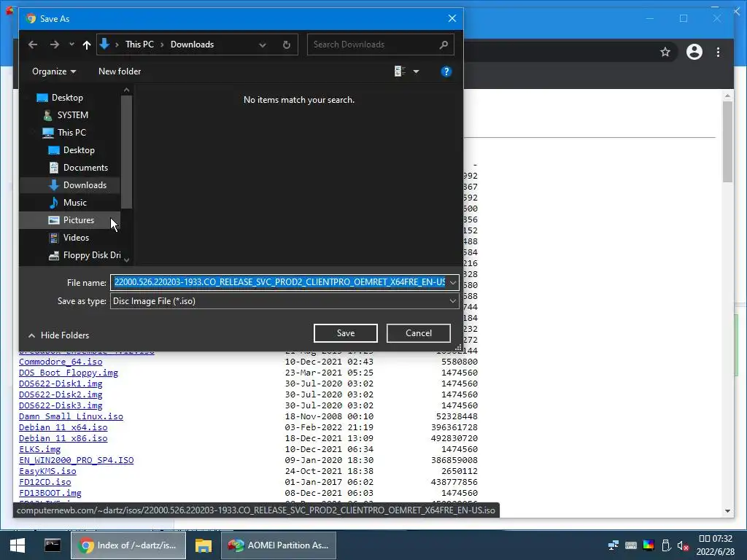Screen dimensions: 747x560
Task: Click the Downloads folder icon in address bar
Action: coord(104,44)
